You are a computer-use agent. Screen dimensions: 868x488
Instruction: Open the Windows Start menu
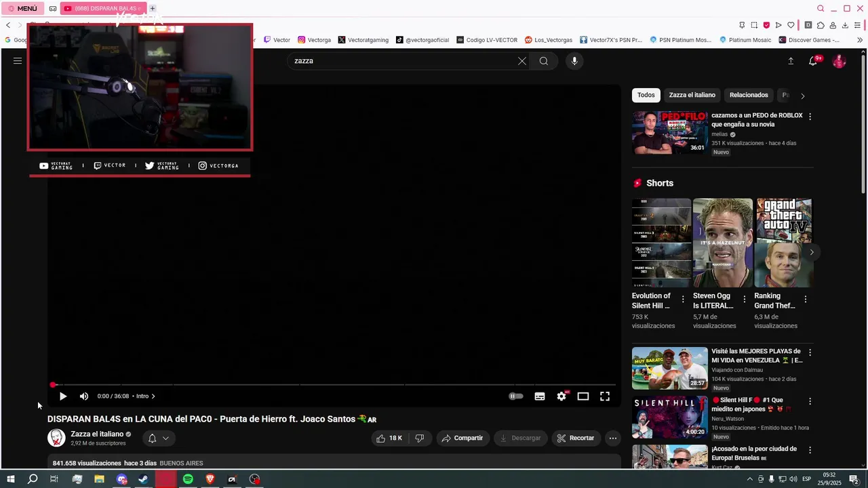[x=11, y=479]
